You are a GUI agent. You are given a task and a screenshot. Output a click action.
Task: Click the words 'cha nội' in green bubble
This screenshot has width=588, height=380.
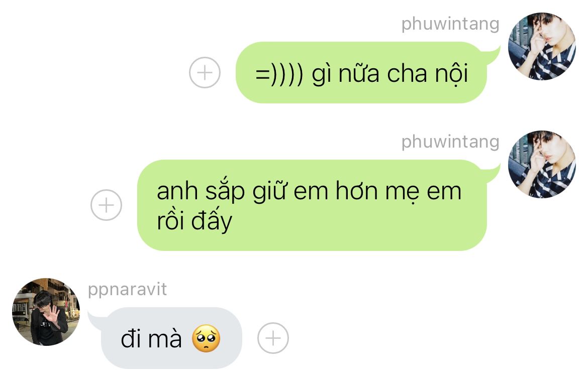[x=428, y=74]
